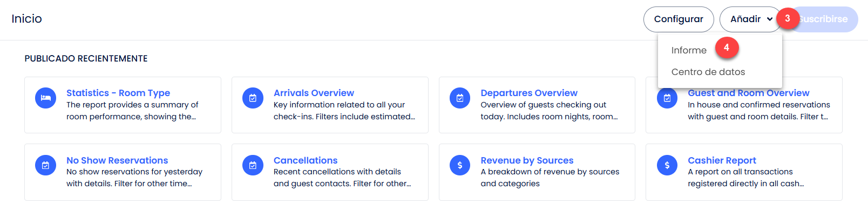Screen dimensions: 868x217
Task: Click the calendar icon beside Guest and Room Overview
Action: click(667, 98)
